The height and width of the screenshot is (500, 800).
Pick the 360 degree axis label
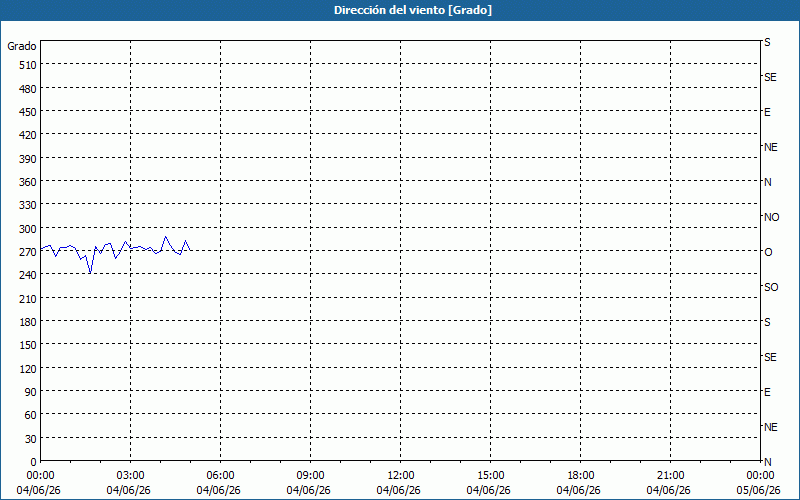coord(28,182)
